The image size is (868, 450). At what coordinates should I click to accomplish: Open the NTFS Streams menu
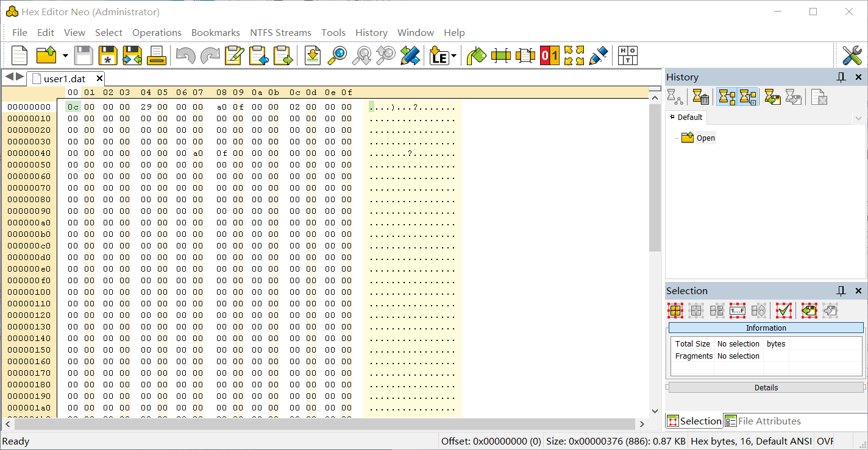click(x=280, y=32)
